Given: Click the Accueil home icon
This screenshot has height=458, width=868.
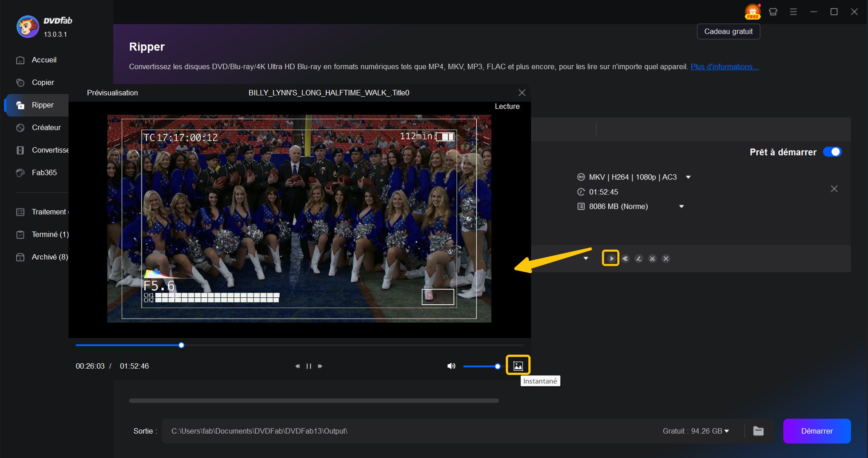Looking at the screenshot, I should point(20,60).
